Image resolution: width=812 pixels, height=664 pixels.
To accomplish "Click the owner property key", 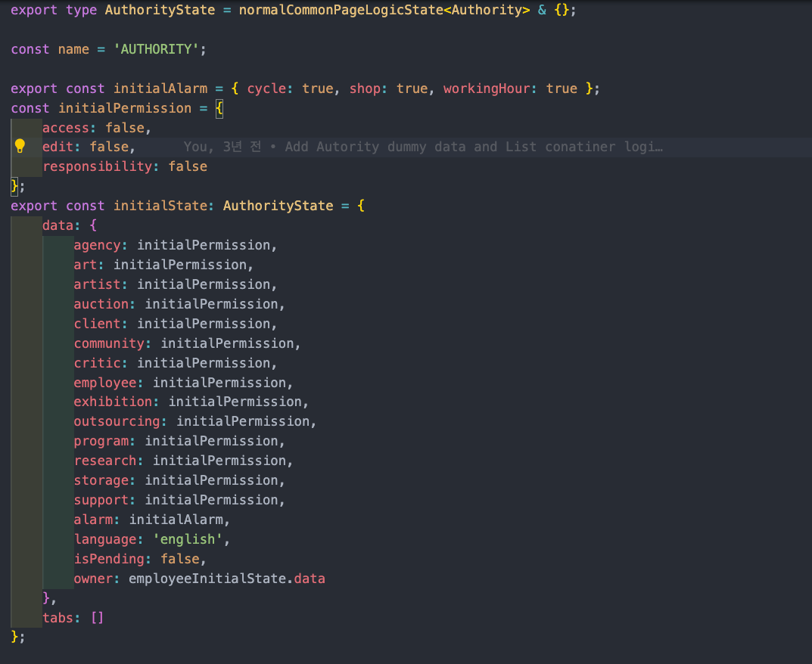I will click(93, 579).
